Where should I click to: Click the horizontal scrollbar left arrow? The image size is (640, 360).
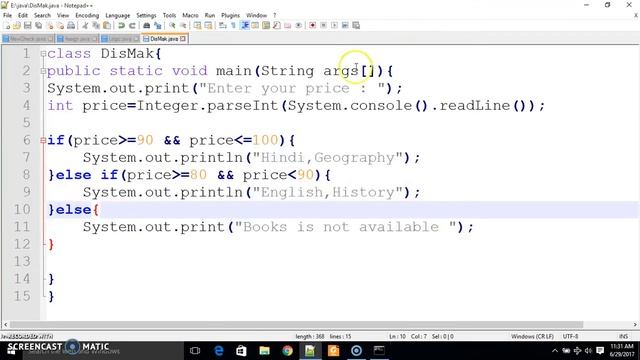tap(5, 324)
